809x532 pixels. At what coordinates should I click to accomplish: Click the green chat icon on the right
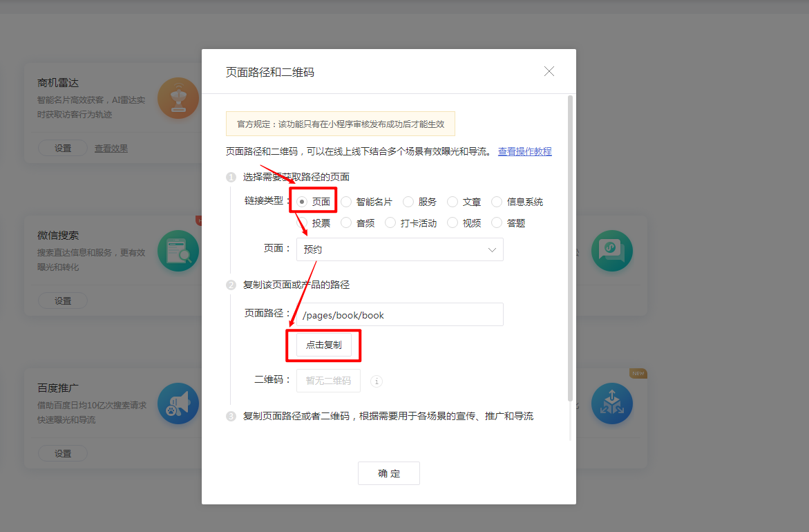pos(612,251)
